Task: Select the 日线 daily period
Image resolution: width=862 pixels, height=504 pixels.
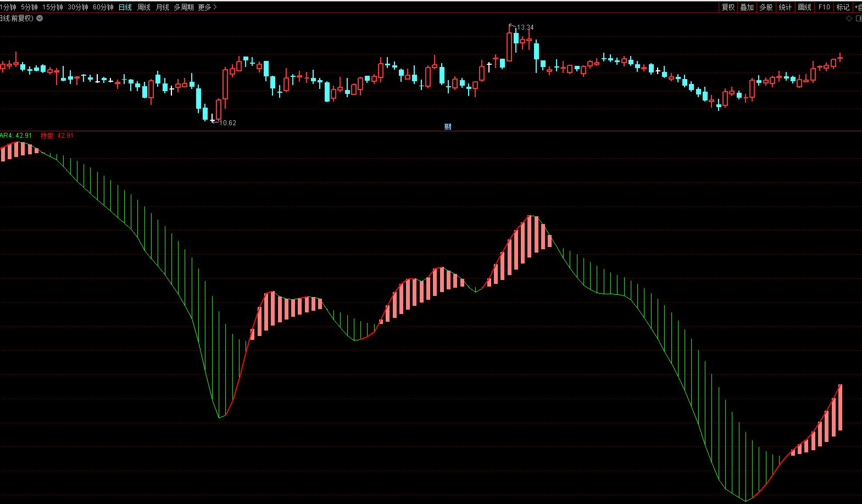Action: point(125,7)
